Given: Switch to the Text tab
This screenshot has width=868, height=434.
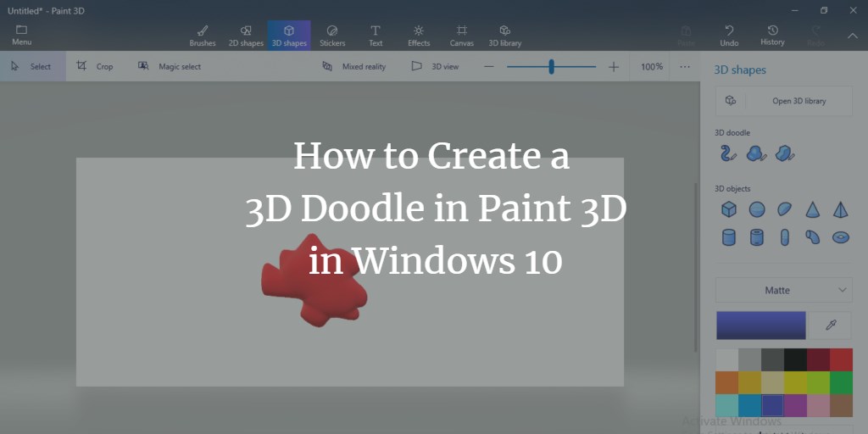Looking at the screenshot, I should (x=376, y=36).
